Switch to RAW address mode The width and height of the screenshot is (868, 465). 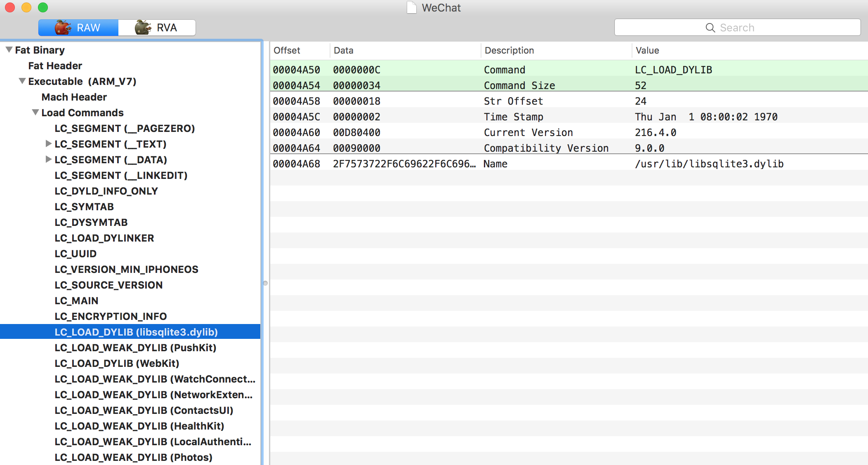tap(78, 28)
